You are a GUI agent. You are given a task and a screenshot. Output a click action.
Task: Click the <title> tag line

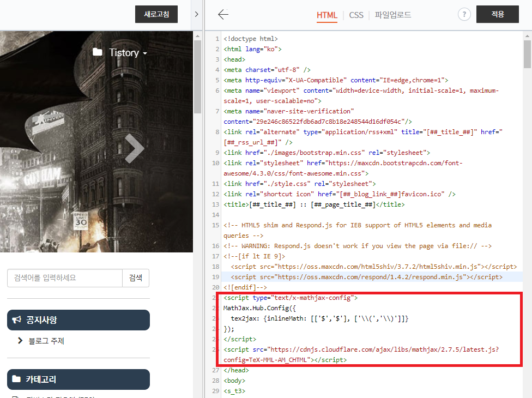click(x=314, y=204)
